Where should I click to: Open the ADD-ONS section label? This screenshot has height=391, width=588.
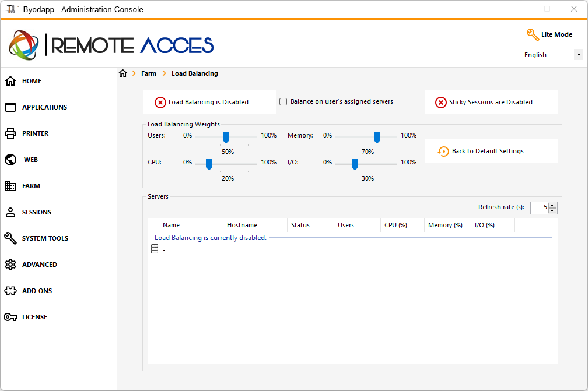click(37, 291)
